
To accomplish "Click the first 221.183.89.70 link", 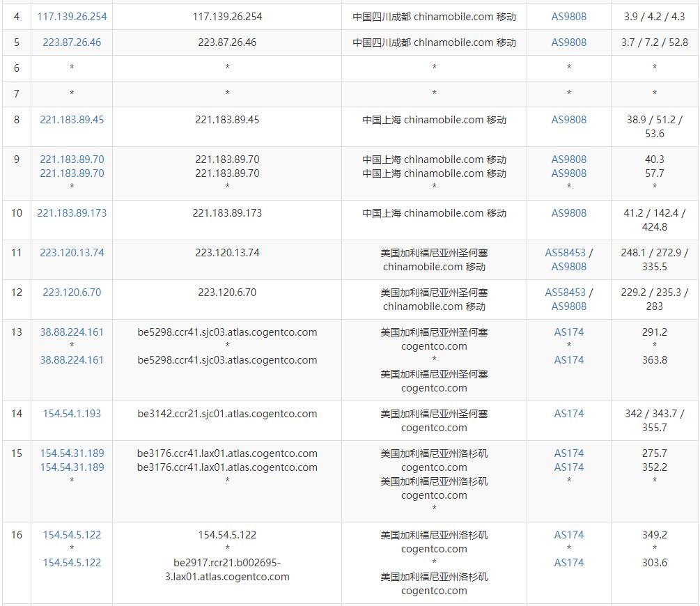I will (x=71, y=159).
